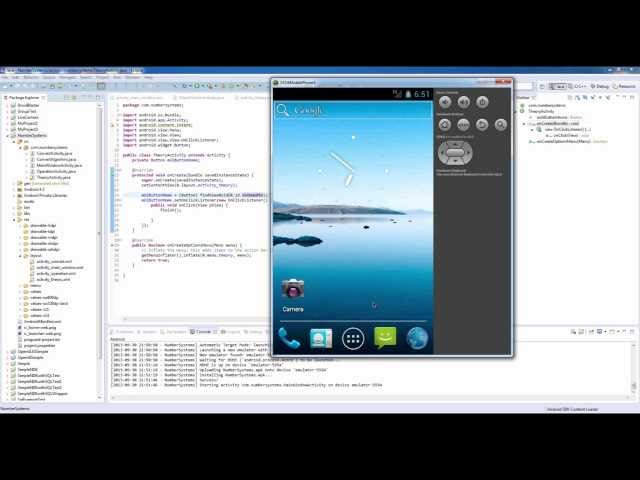
Task: Select TheoryActivity class in Outline view
Action: click(542, 111)
